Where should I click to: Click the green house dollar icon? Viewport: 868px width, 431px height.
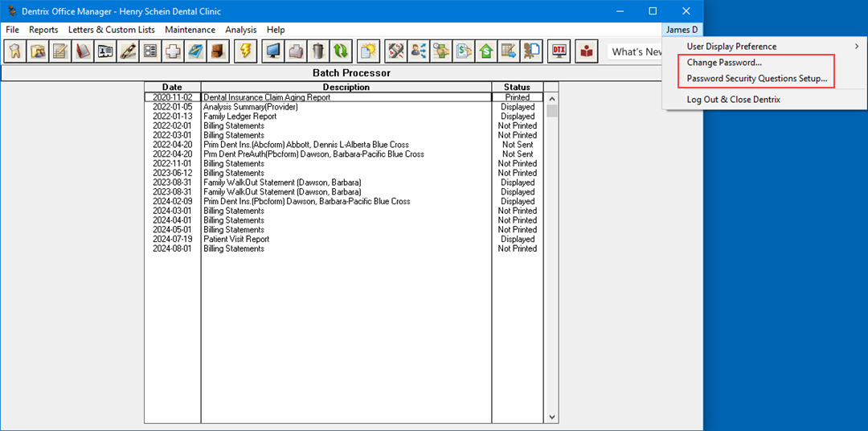click(486, 51)
